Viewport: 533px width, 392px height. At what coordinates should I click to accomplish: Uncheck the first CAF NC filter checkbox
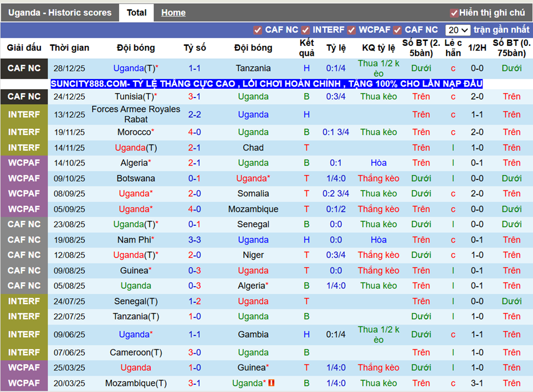258,30
